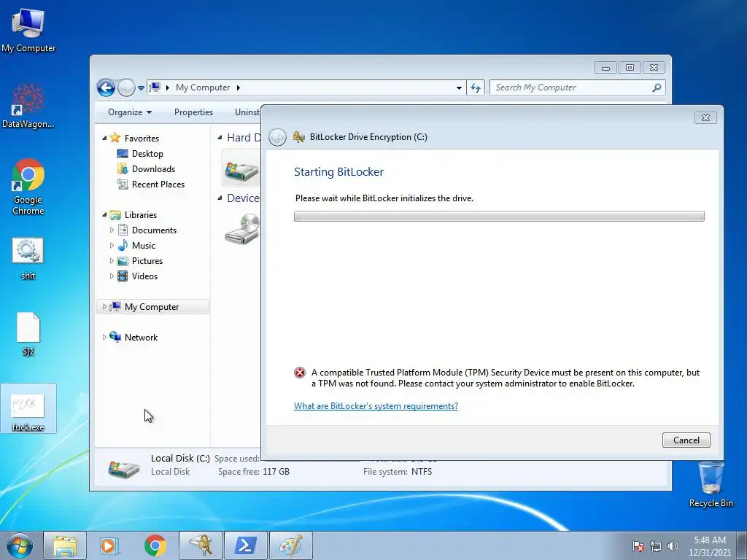
Task: Collapse the Favorites group
Action: [104, 138]
